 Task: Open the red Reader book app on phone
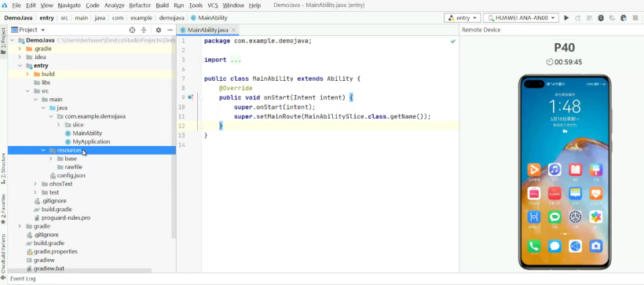click(x=576, y=170)
